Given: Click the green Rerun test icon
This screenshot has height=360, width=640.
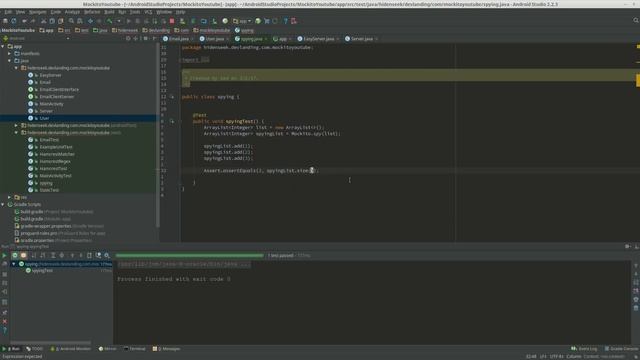Looking at the screenshot, I should coord(4,256).
